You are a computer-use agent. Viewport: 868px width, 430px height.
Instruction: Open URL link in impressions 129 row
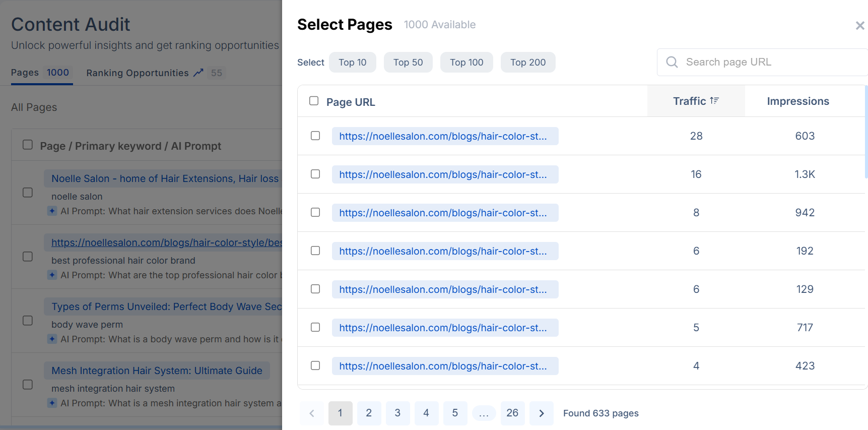445,289
